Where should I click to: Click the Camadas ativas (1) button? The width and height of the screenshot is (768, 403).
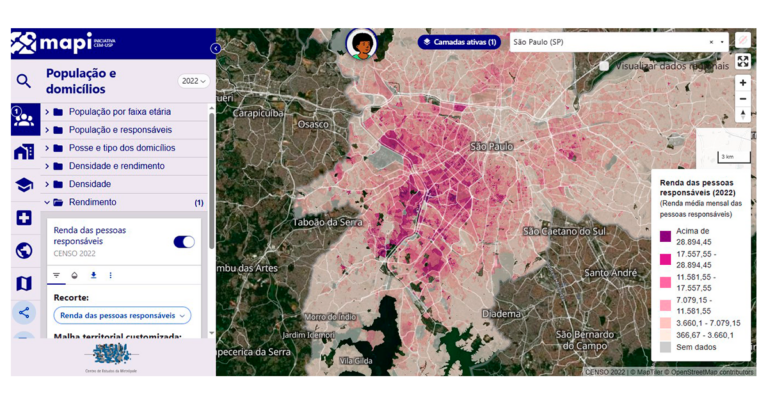coord(460,42)
